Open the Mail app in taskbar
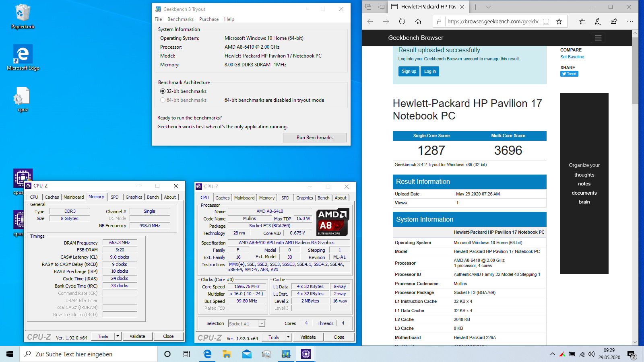Screen dimensions: 644x362 (x=247, y=354)
